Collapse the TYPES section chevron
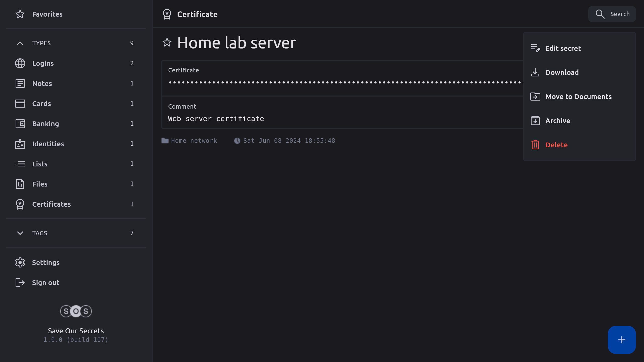This screenshot has width=644, height=362. 20,43
